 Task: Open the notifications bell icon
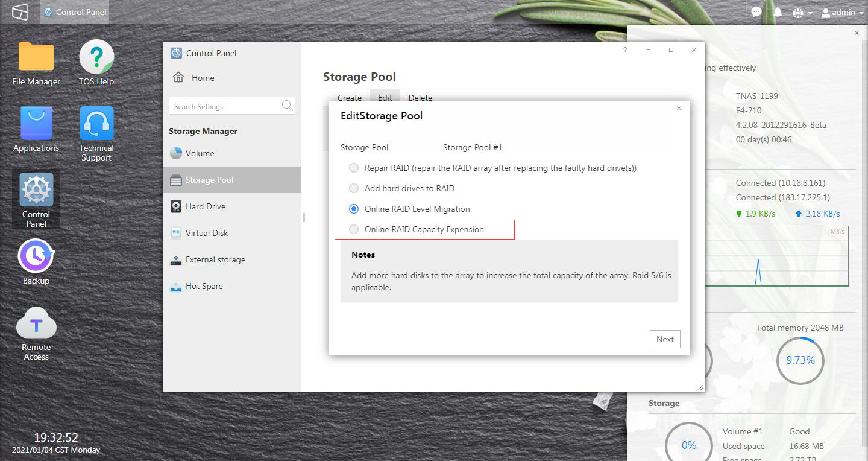[778, 12]
